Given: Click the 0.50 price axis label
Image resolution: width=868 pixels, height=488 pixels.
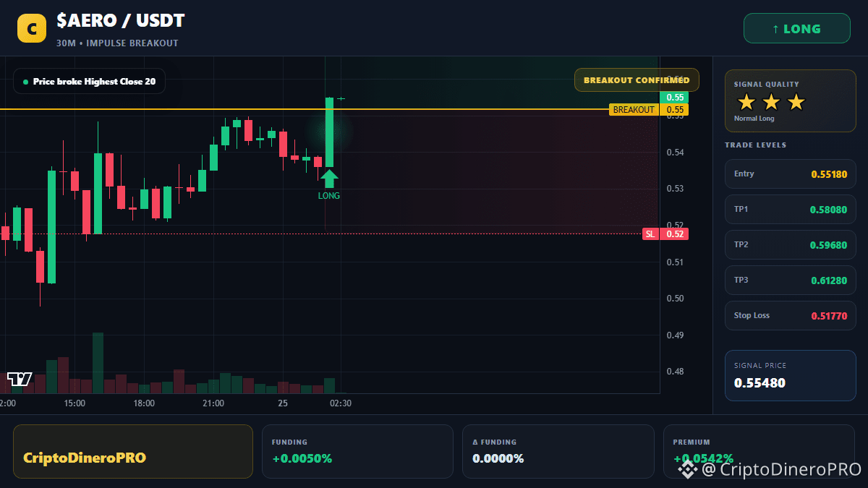Looking at the screenshot, I should click(675, 299).
